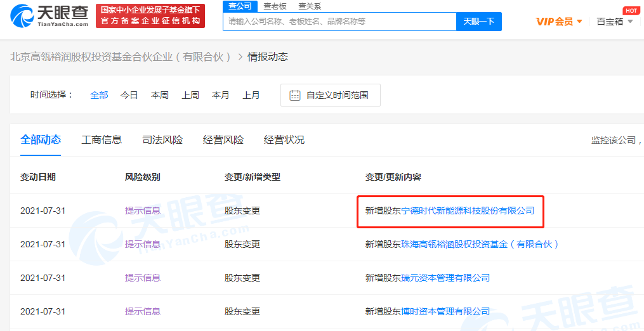Click 时间选择 label
644x331 pixels.
51,95
